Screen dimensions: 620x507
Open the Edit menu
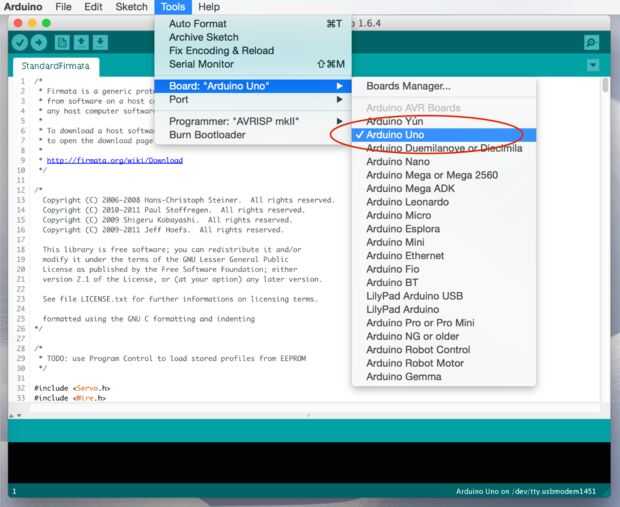93,7
